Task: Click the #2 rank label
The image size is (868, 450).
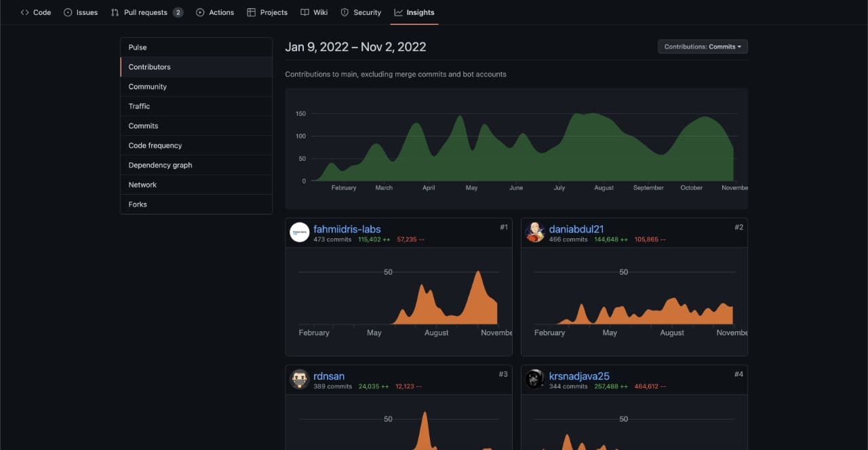Action: point(738,227)
